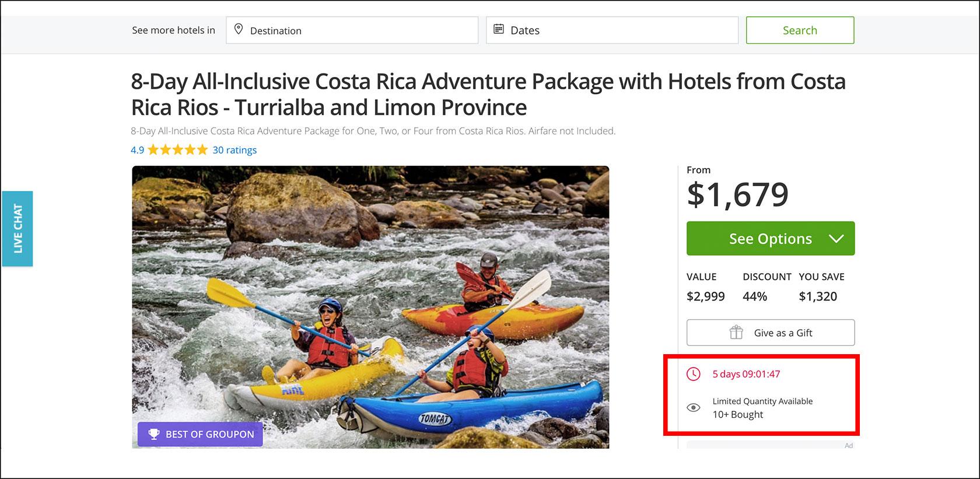Select the Give as a Gift button
The image size is (980, 479).
coord(771,333)
